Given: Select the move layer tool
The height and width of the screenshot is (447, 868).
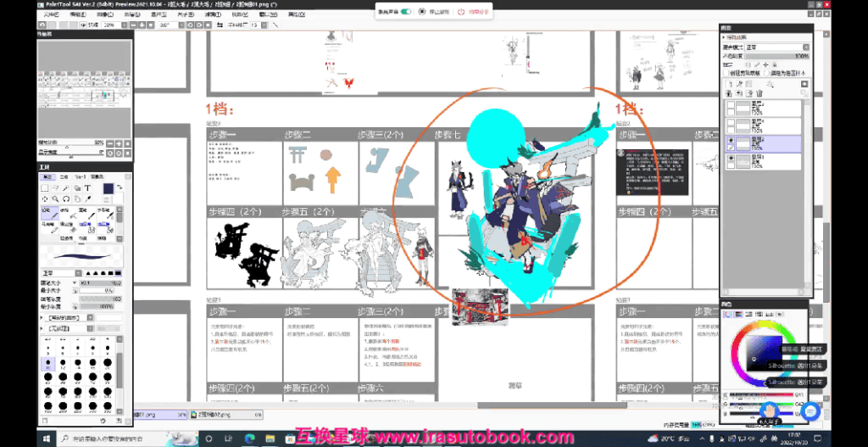Looking at the screenshot, I should (45, 198).
